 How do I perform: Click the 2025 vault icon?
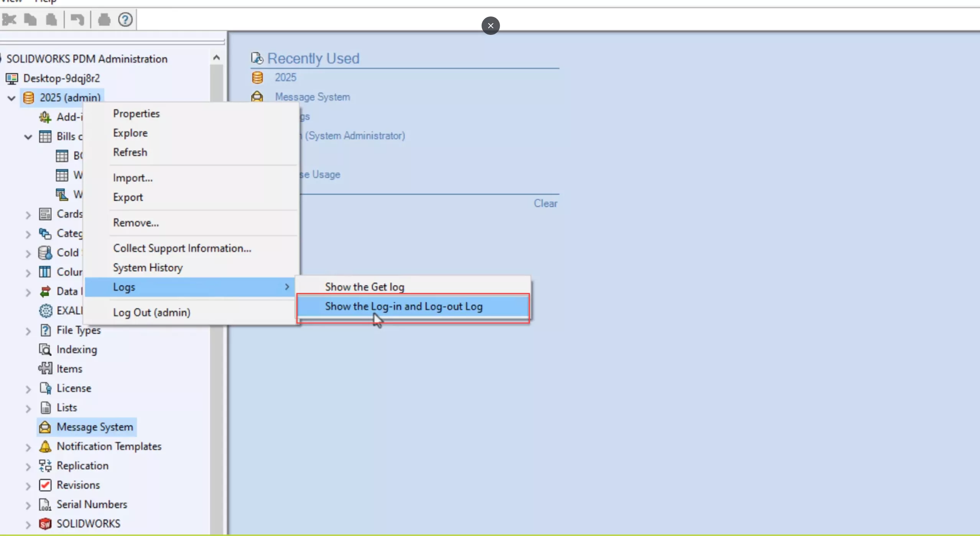click(28, 97)
